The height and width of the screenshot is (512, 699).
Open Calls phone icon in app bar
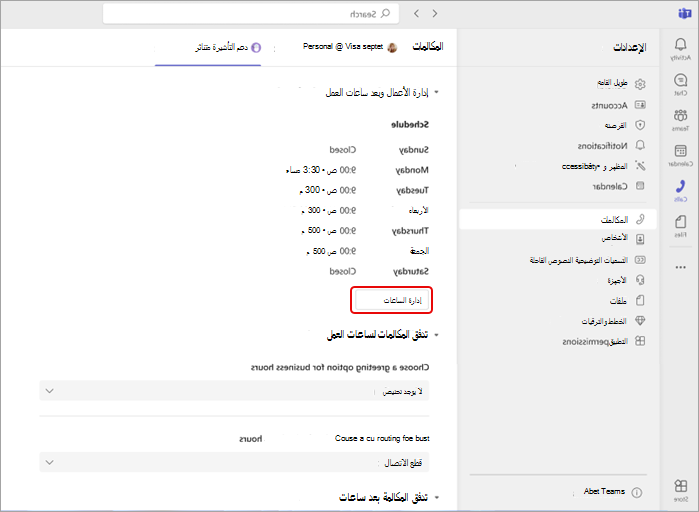pyautogui.click(x=680, y=190)
